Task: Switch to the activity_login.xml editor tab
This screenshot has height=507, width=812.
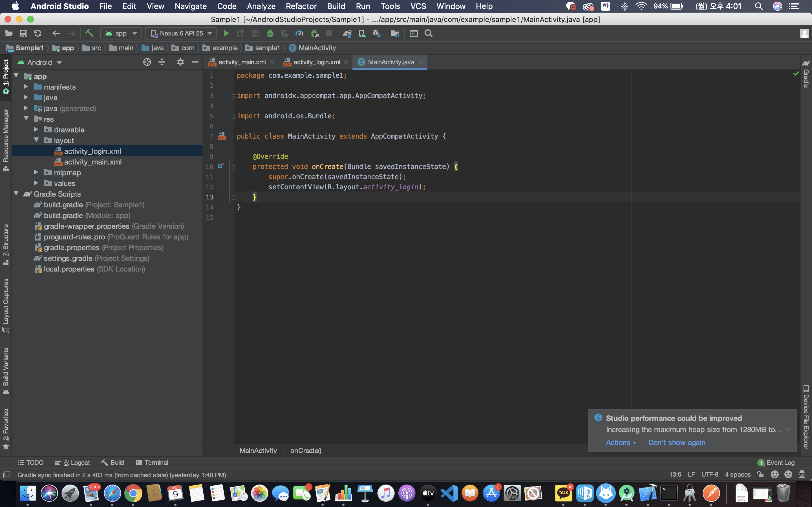Action: click(x=316, y=62)
